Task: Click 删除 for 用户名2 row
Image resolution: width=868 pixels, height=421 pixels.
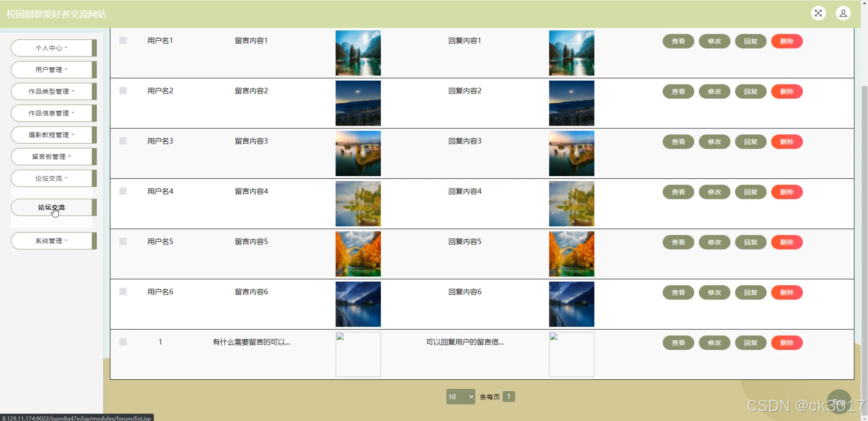Action: point(787,91)
